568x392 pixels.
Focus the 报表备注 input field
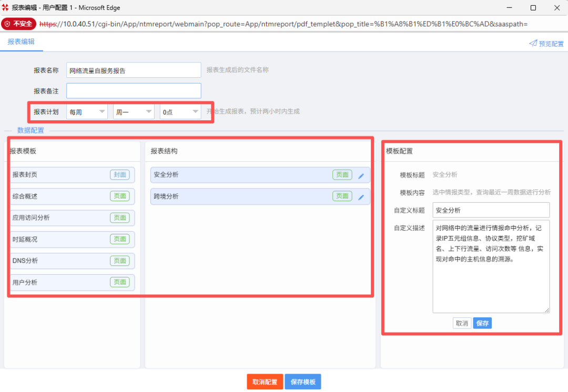tap(134, 91)
